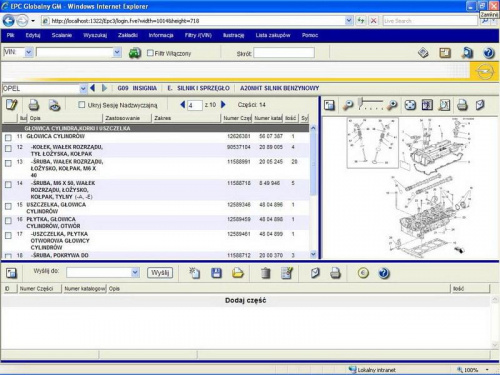Open the VIN type dropdown
This screenshot has height=375, width=500.
click(x=29, y=52)
